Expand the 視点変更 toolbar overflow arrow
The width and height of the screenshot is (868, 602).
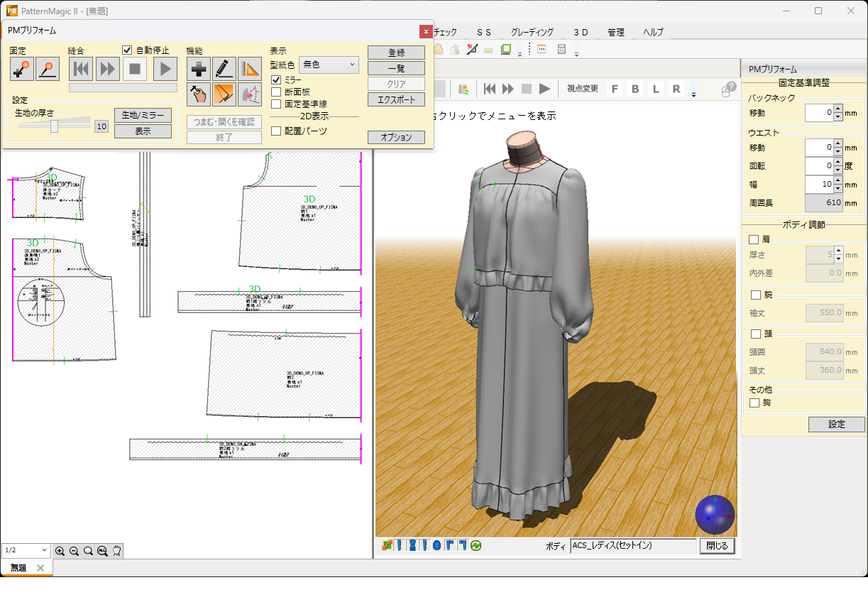point(693,92)
